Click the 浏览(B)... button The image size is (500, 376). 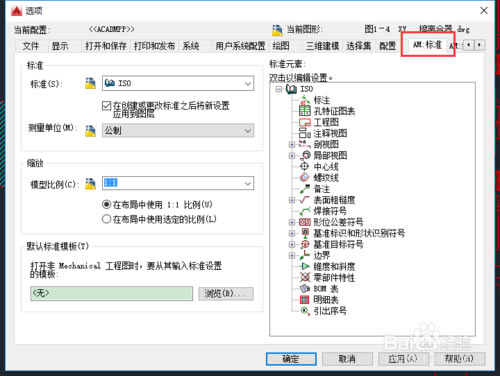point(226,294)
